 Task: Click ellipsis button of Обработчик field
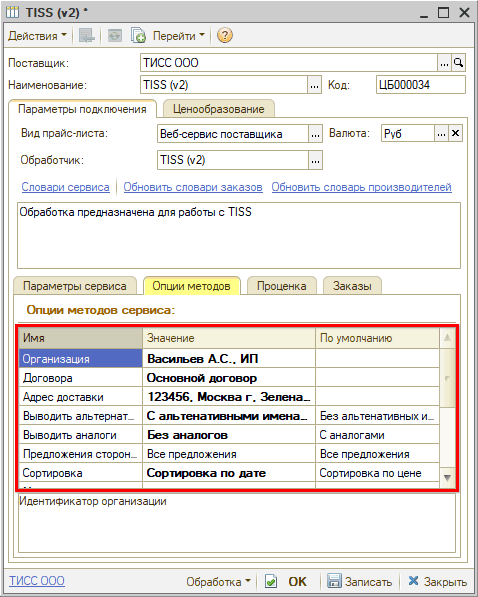[x=315, y=160]
